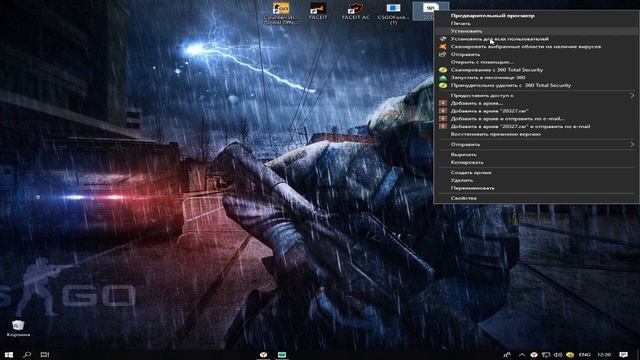Open the clock showing 12:20
Image resolution: width=640 pixels, height=360 pixels.
pos(604,355)
